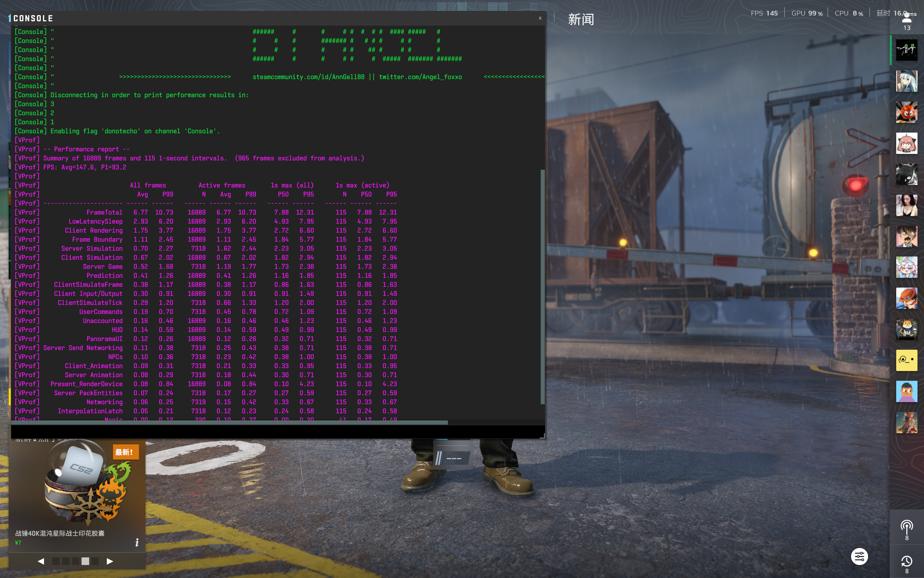Select the highlighted fourth news page dot

pos(86,561)
